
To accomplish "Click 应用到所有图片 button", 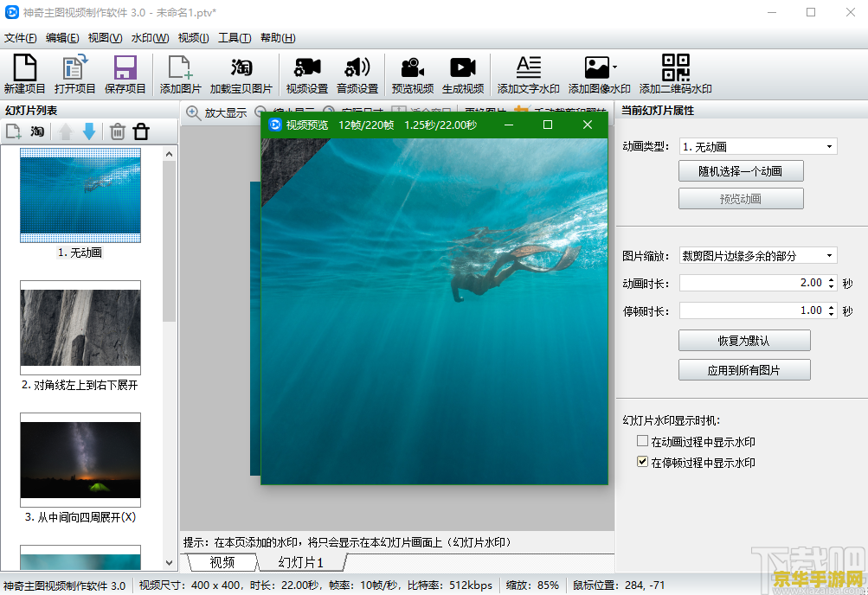I will point(744,370).
